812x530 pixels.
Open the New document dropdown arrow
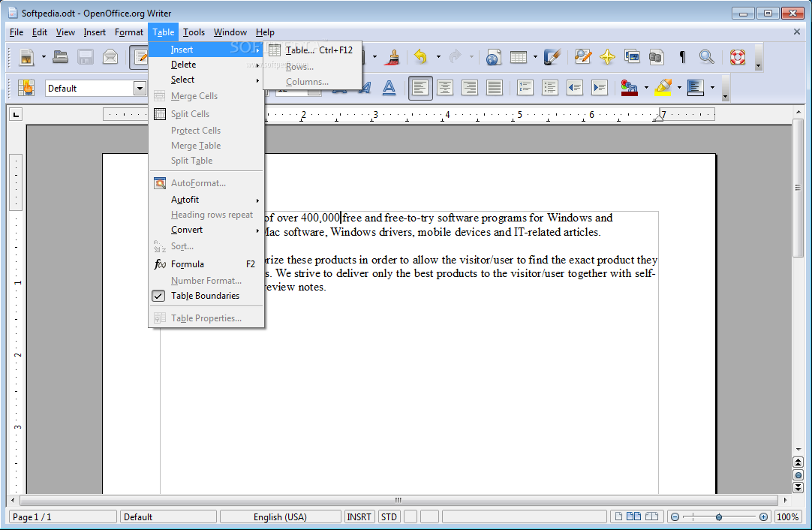tap(44, 57)
